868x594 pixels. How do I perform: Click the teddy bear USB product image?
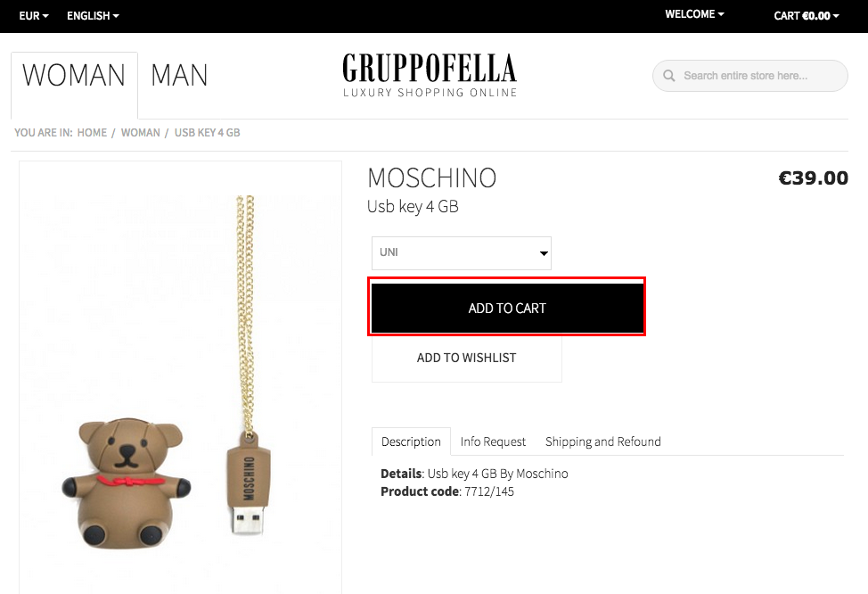coord(181,376)
